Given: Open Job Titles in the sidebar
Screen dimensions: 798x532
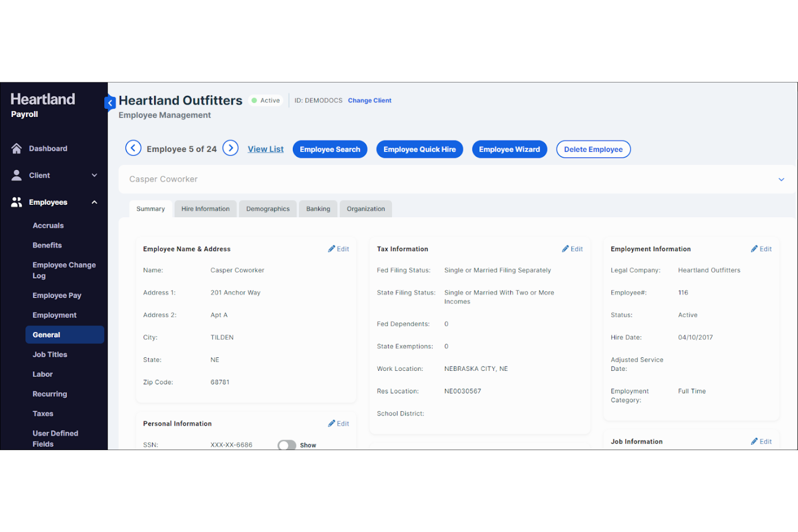Looking at the screenshot, I should coord(50,355).
